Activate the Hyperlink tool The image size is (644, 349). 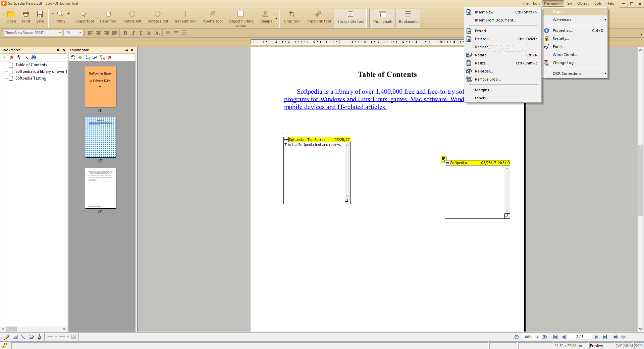point(319,17)
